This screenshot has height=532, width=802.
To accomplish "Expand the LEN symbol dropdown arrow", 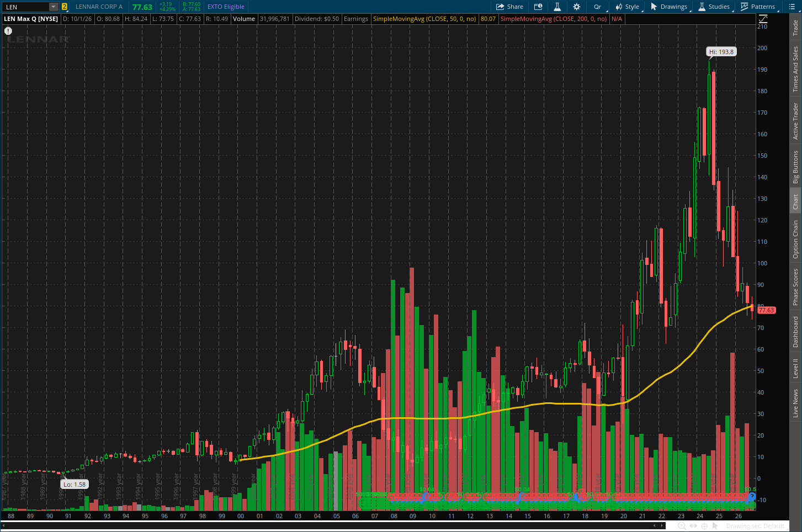I will pos(54,7).
